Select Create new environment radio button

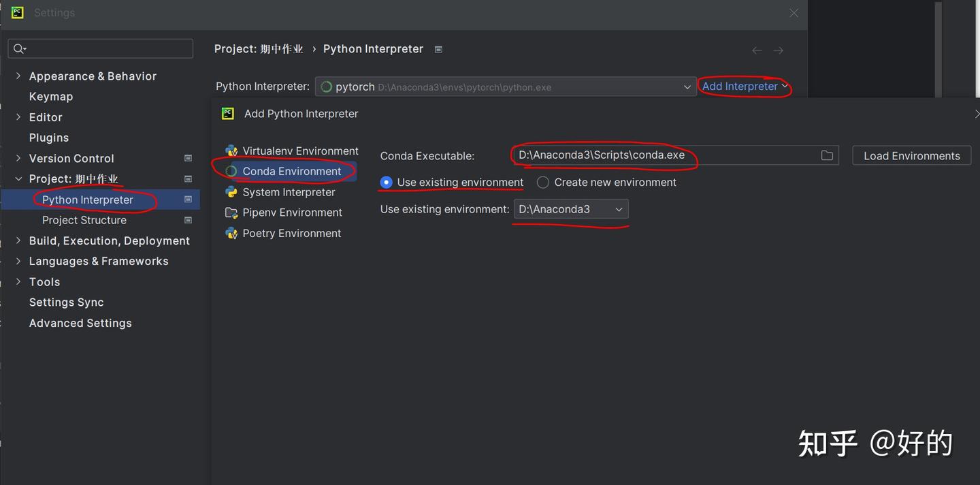click(543, 183)
